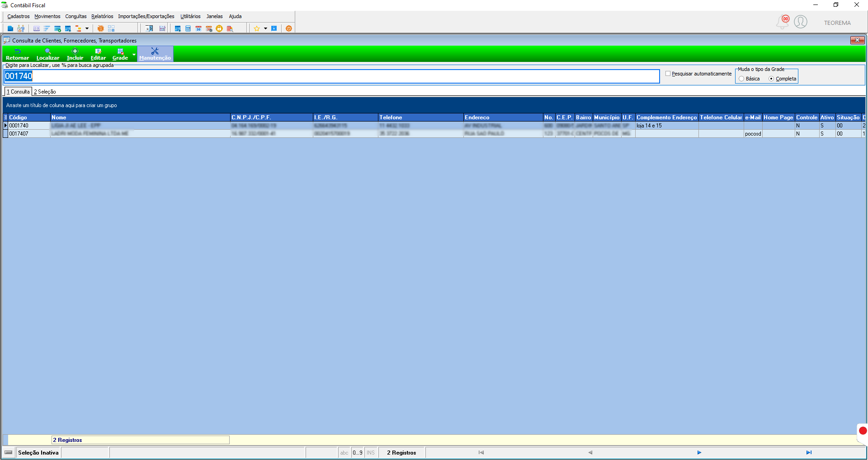Click the four-squares grid toolbar icon
Image resolution: width=868 pixels, height=460 pixels.
click(111, 28)
